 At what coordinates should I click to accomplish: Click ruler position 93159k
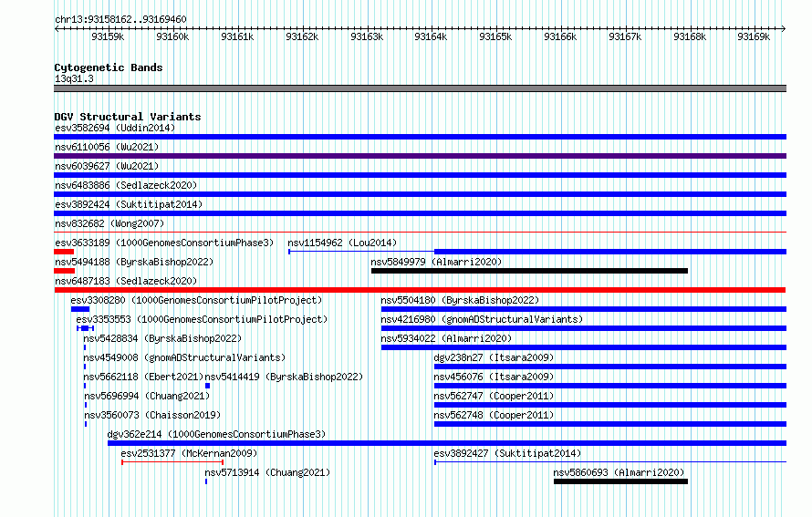[108, 36]
